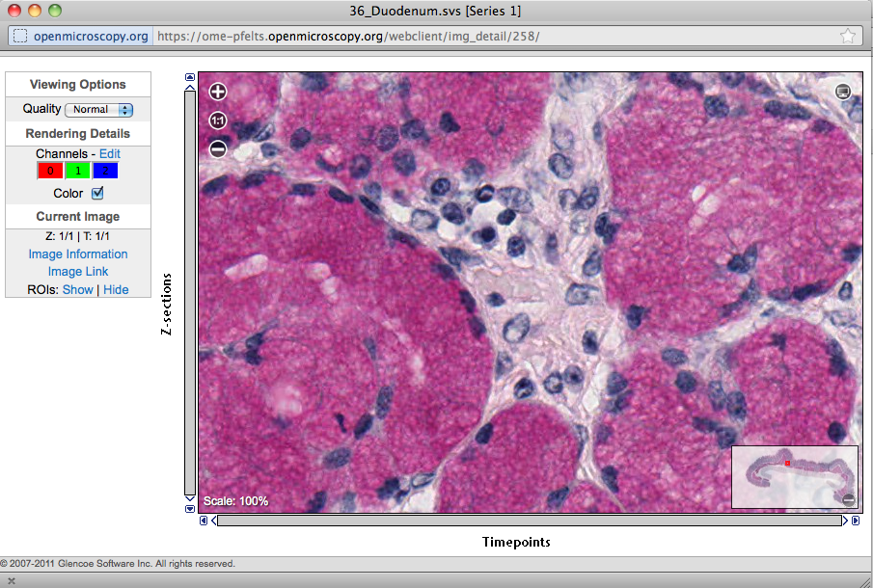Jump to first Z-section top icon
The width and height of the screenshot is (873, 588).
(x=190, y=77)
